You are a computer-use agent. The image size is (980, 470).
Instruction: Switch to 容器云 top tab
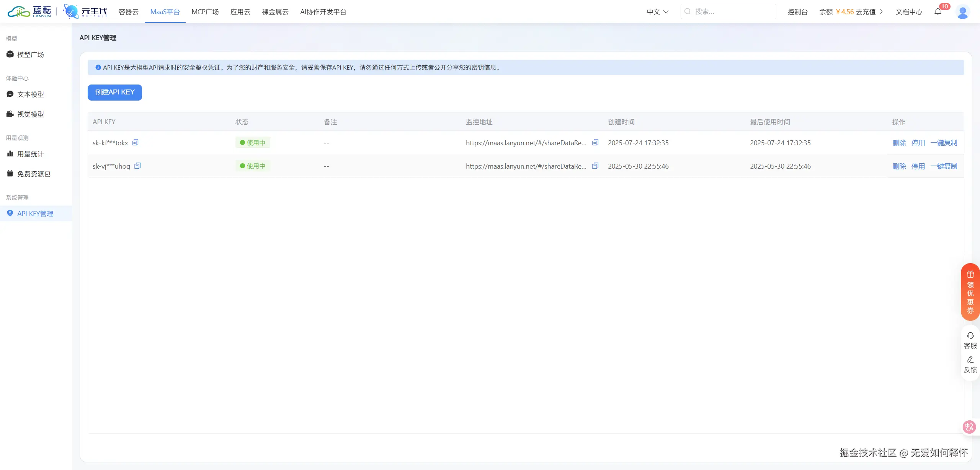click(129, 12)
